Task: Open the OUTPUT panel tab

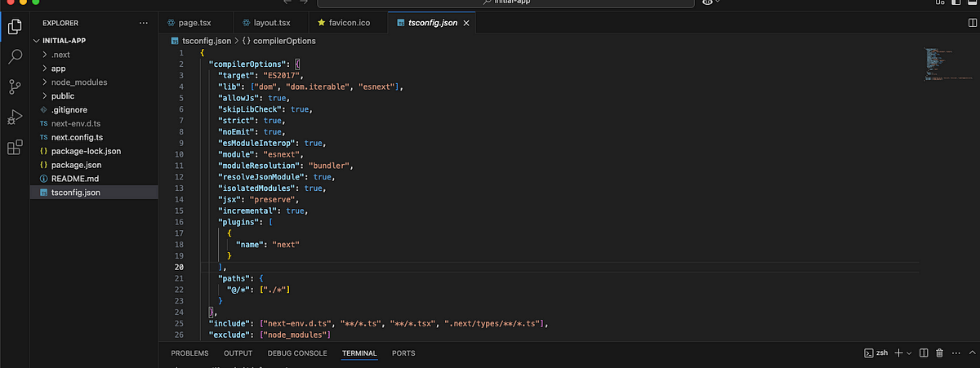Action: [238, 353]
